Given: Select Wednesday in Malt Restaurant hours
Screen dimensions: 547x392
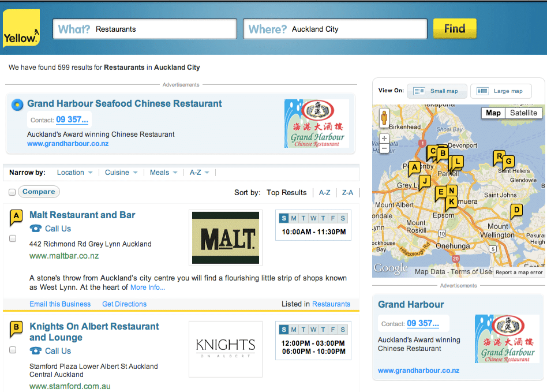Looking at the screenshot, I should click(x=313, y=218).
